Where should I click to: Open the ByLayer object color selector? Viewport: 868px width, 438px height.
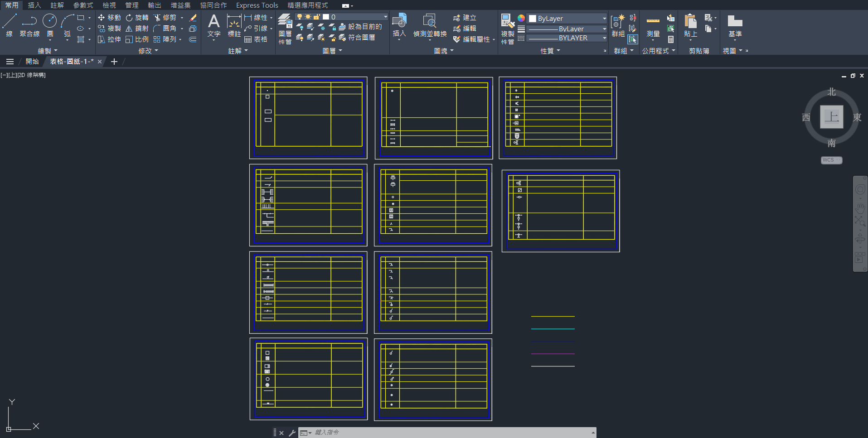tap(567, 19)
